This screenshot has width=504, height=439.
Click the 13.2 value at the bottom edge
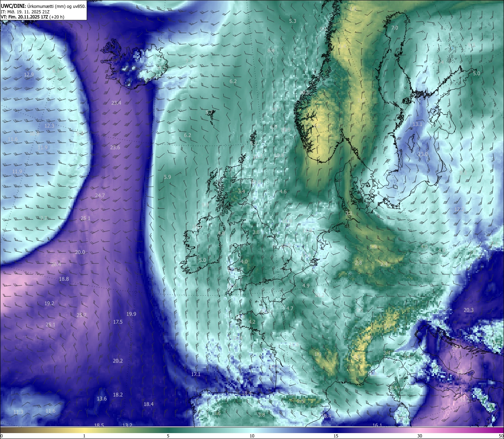coord(128,425)
